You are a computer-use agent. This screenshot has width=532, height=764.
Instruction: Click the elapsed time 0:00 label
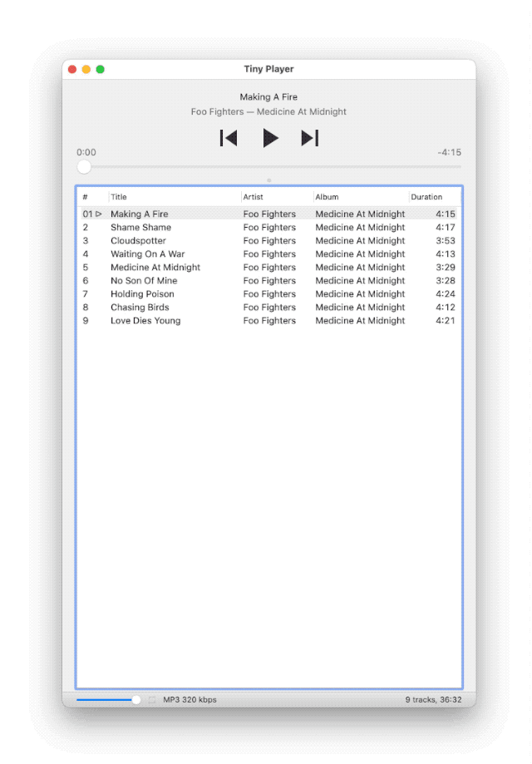86,152
